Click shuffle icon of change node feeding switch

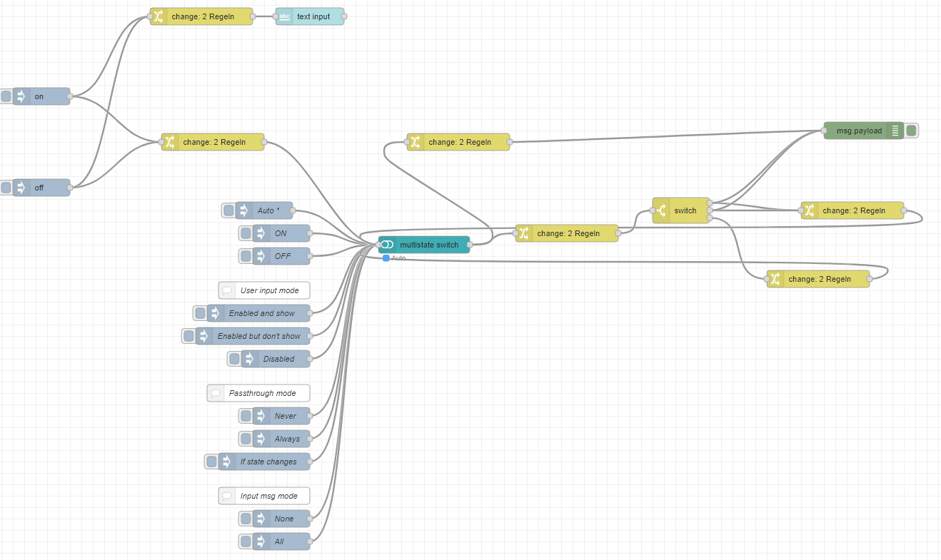click(x=525, y=233)
